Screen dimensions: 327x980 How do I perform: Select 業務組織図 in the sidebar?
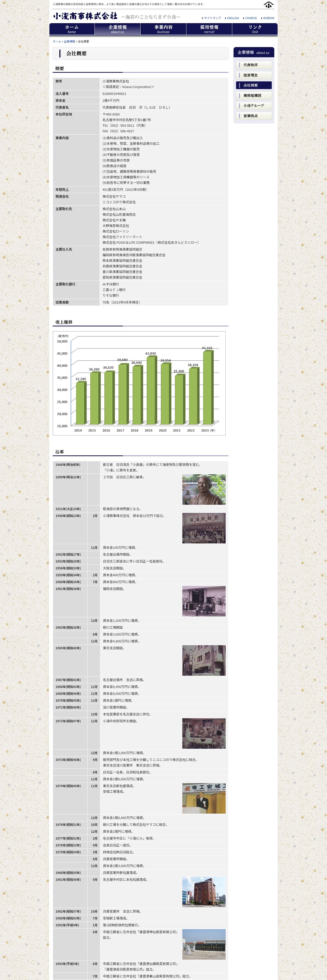254,95
